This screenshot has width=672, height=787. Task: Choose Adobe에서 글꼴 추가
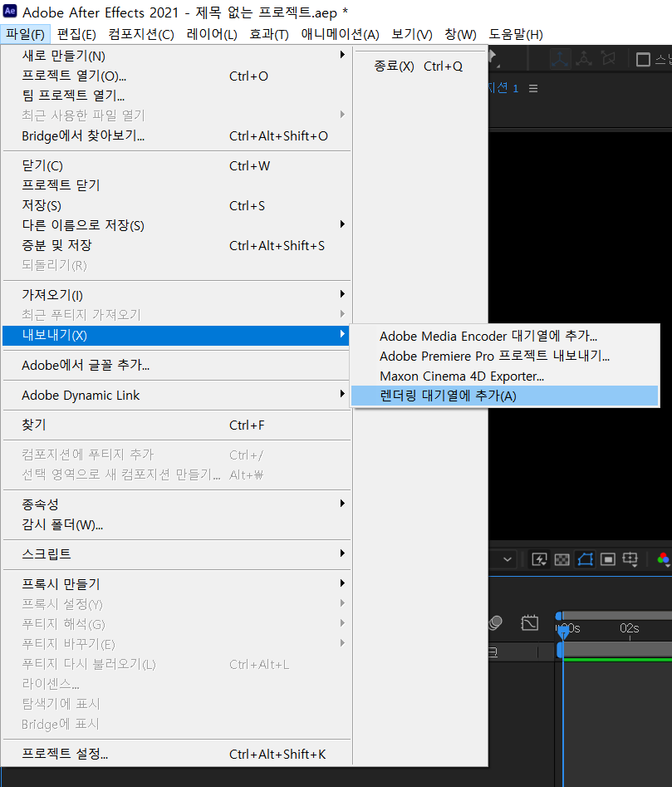177,365
